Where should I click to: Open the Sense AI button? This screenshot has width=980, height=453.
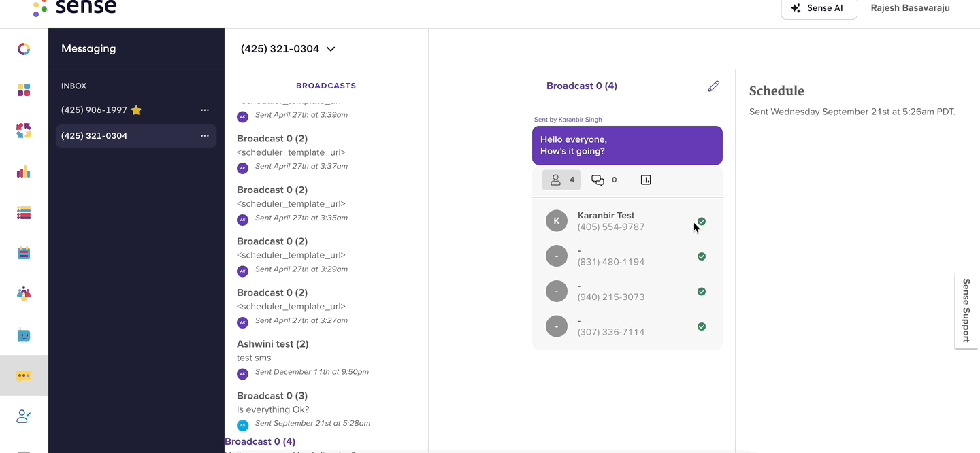(819, 8)
